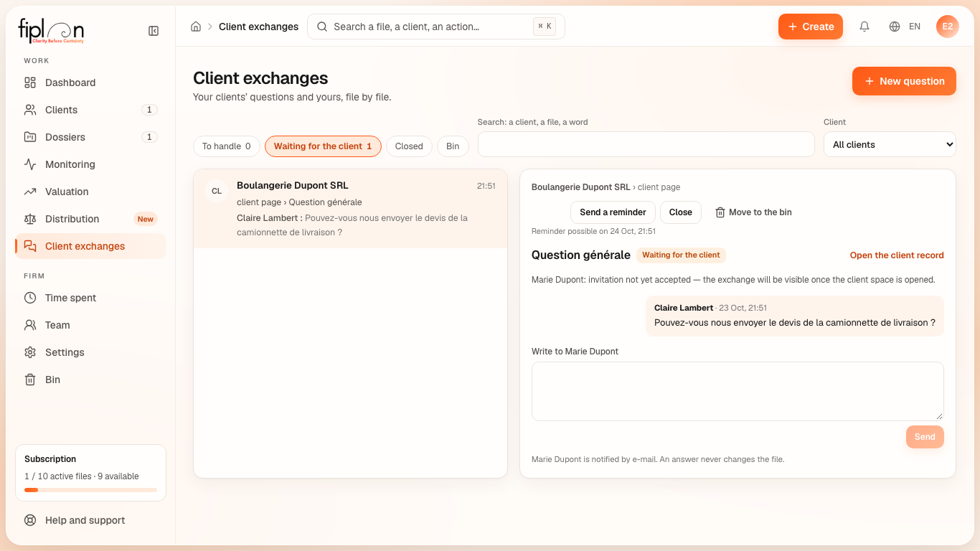Go to home via breadcrumb icon

point(196,27)
